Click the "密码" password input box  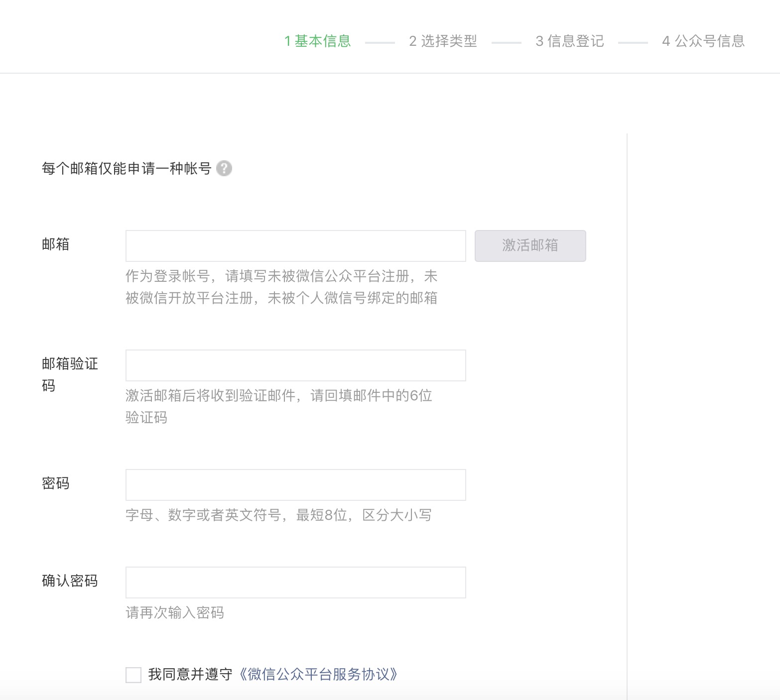(295, 484)
